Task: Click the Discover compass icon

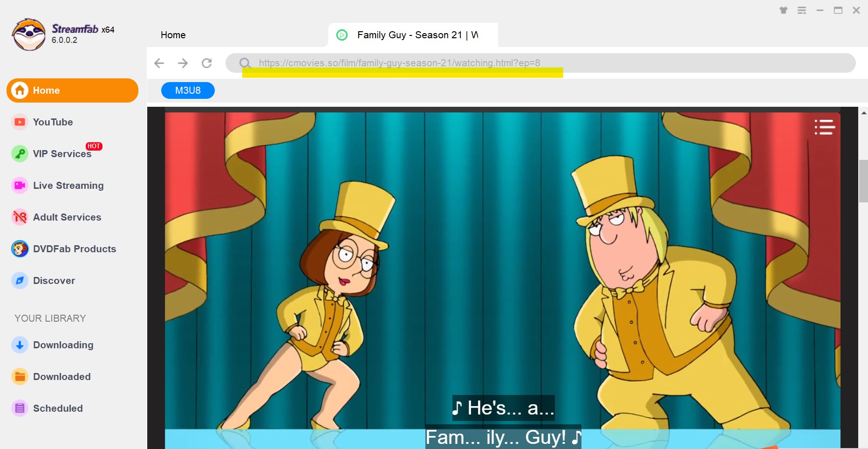Action: point(20,281)
